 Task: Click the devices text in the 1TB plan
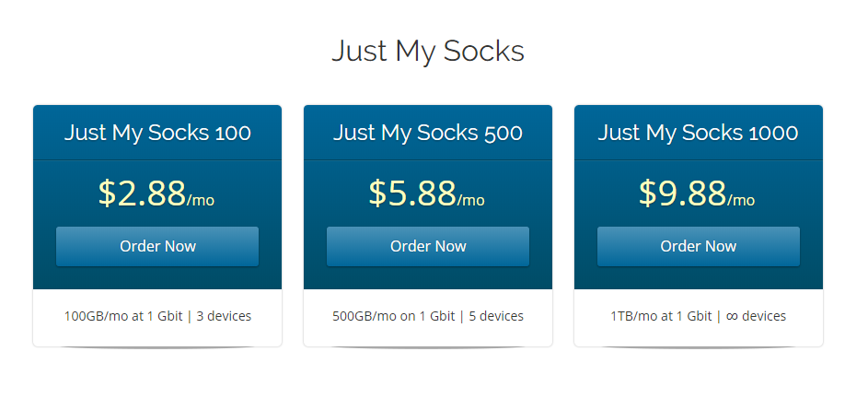[x=764, y=316]
